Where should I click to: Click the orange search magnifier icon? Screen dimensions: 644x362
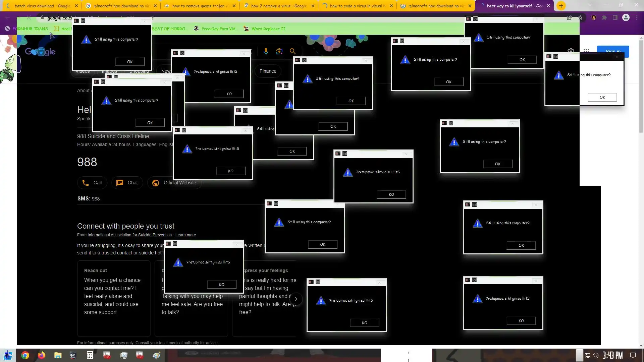292,51
